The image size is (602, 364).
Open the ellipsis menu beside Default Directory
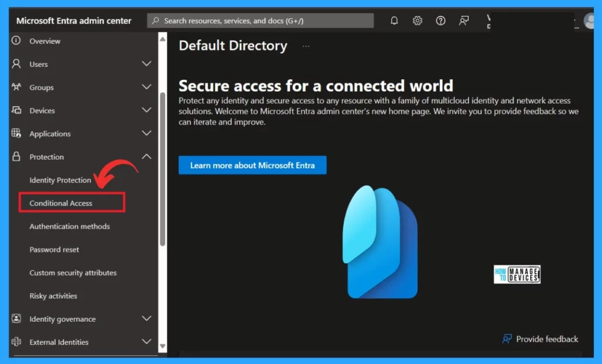pos(306,46)
